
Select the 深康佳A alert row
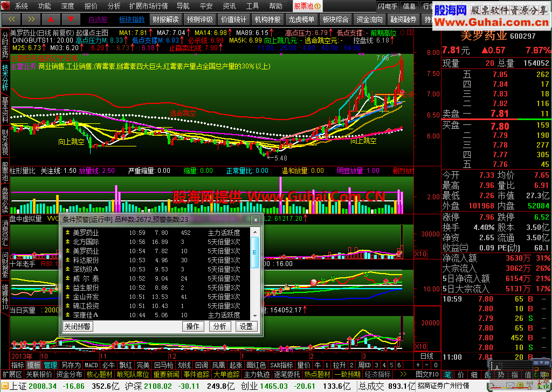[157, 315]
